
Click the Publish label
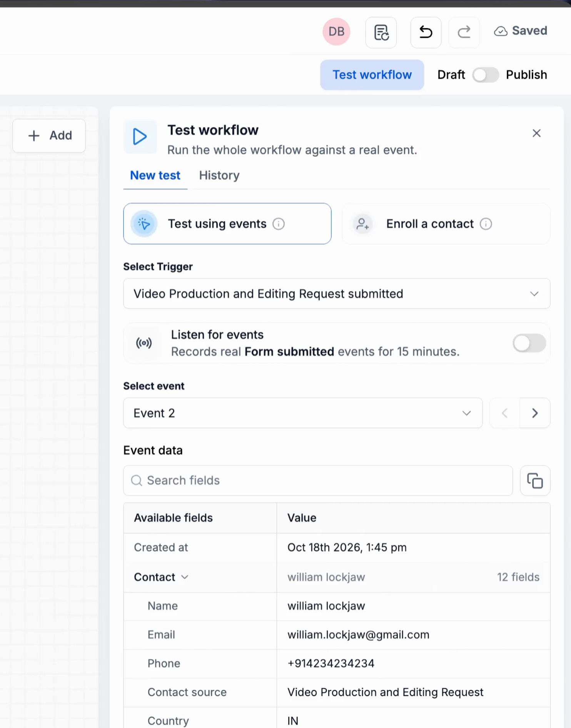pos(526,75)
